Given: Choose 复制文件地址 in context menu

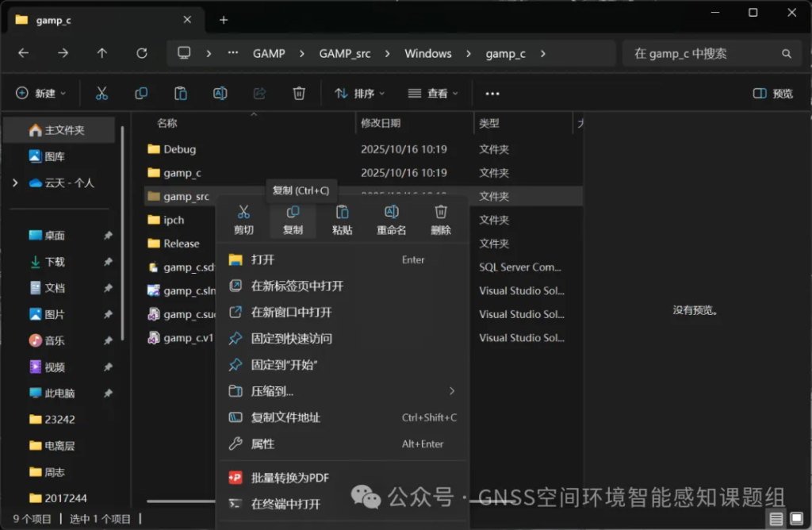Looking at the screenshot, I should coord(285,417).
